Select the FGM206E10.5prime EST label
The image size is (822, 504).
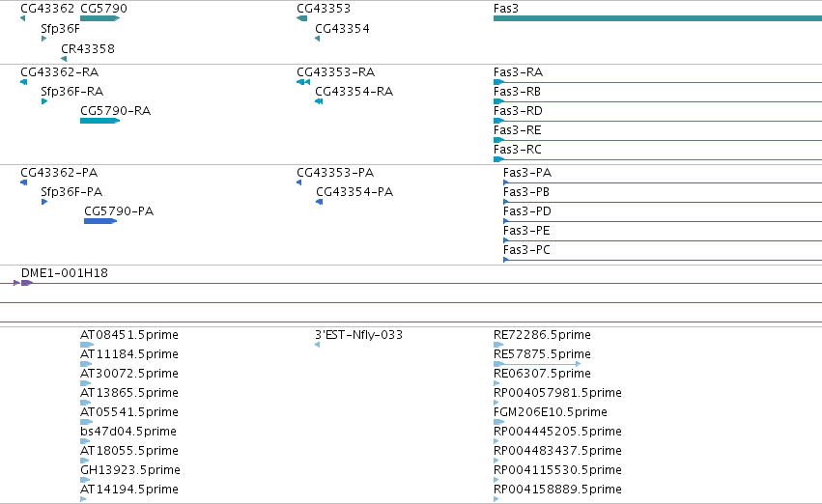551,412
